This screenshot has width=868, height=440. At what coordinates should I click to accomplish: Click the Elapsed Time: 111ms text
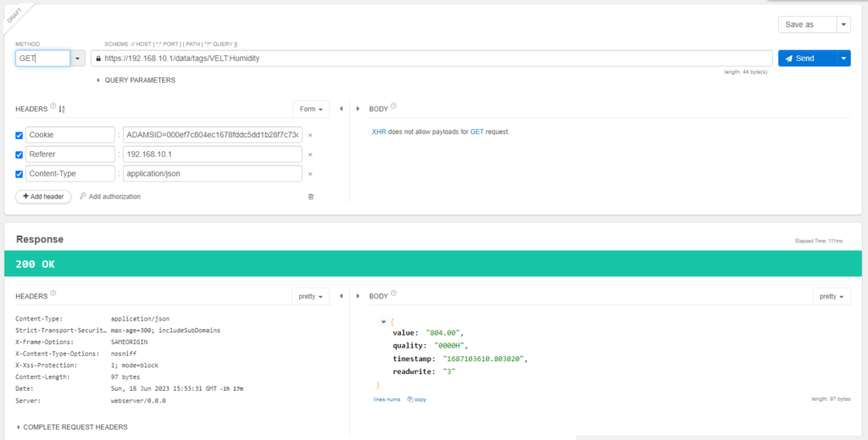(x=820, y=242)
